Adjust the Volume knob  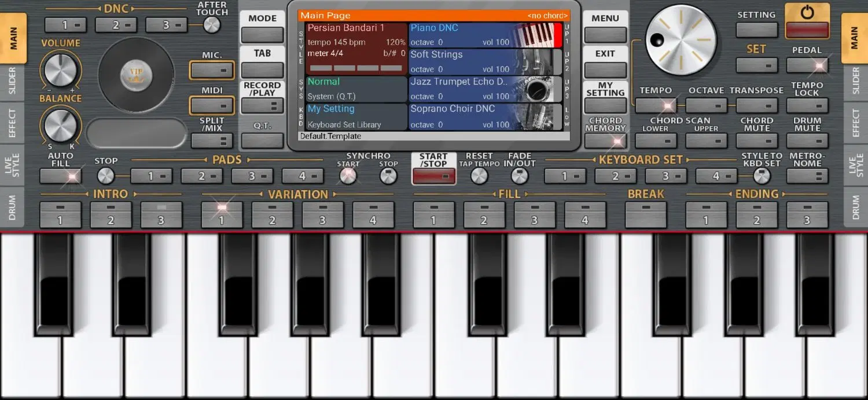pyautogui.click(x=60, y=71)
